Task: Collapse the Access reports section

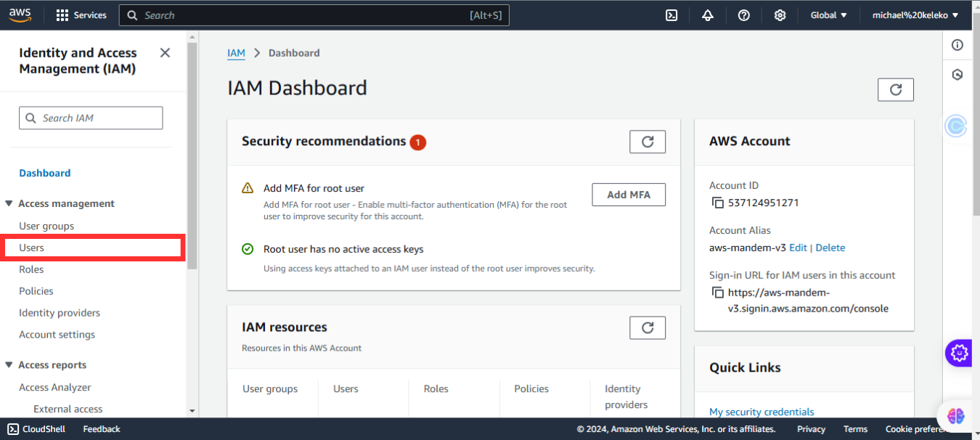Action: (9, 365)
